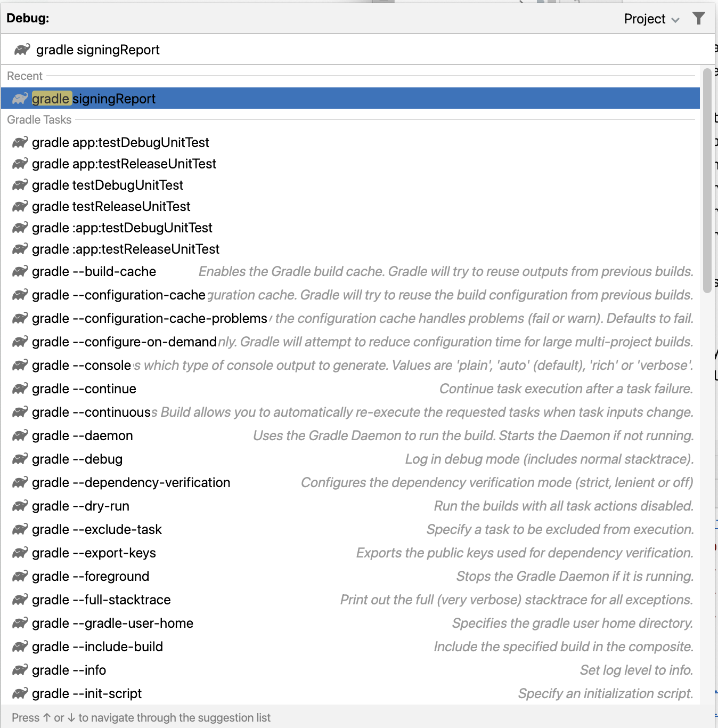Select gradle --gradle-user-home option
The image size is (718, 728).
[350, 623]
